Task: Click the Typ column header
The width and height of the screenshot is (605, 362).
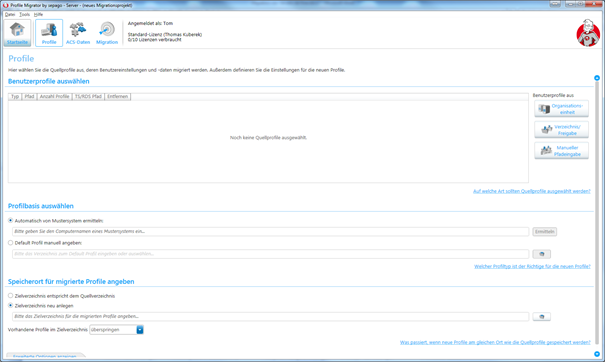Action: click(x=15, y=96)
